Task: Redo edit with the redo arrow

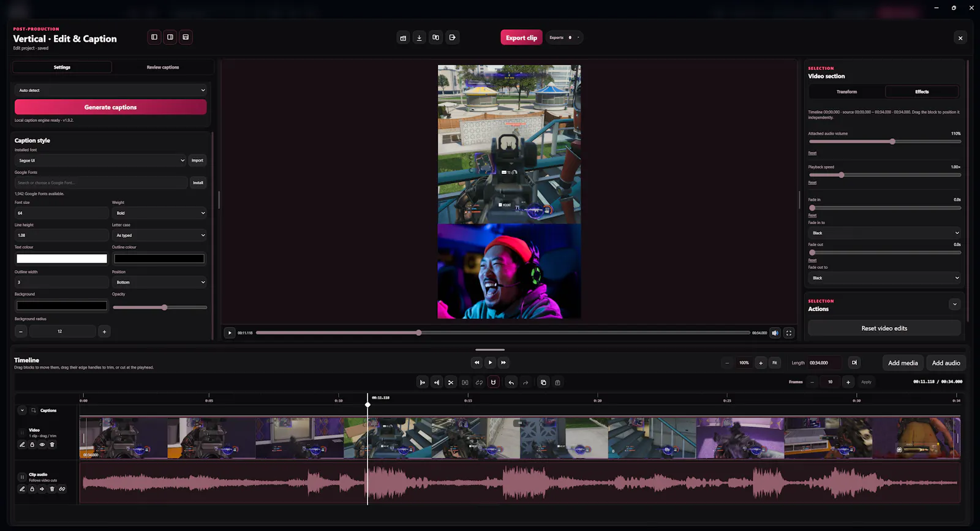Action: click(x=526, y=382)
